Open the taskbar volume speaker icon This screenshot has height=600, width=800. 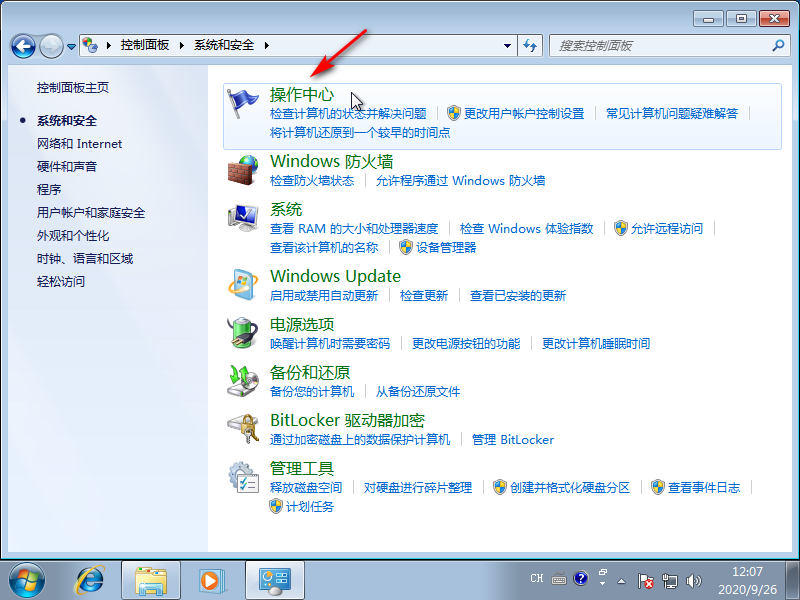click(x=694, y=578)
